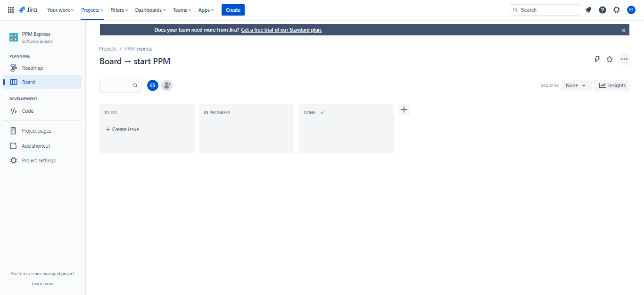Expand the Teams menu
The height and width of the screenshot is (295, 644).
point(182,10)
